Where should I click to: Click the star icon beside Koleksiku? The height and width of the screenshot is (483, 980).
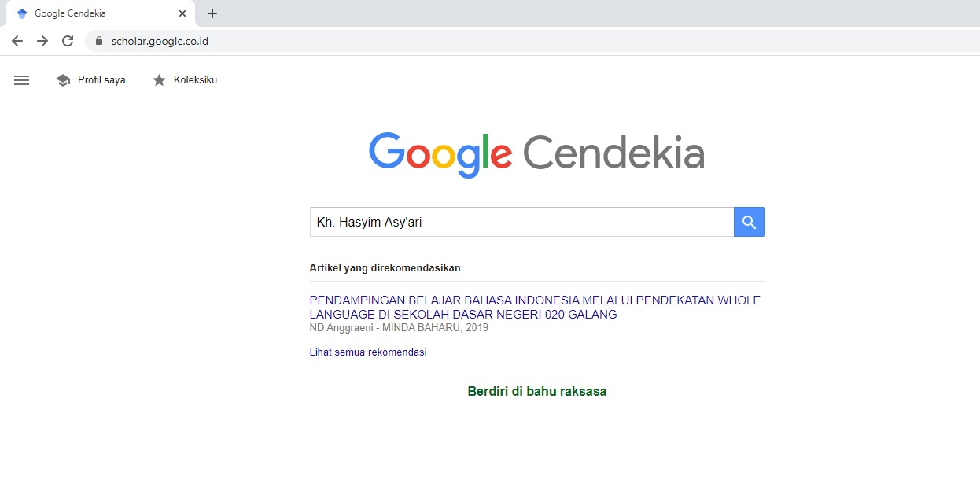tap(159, 80)
